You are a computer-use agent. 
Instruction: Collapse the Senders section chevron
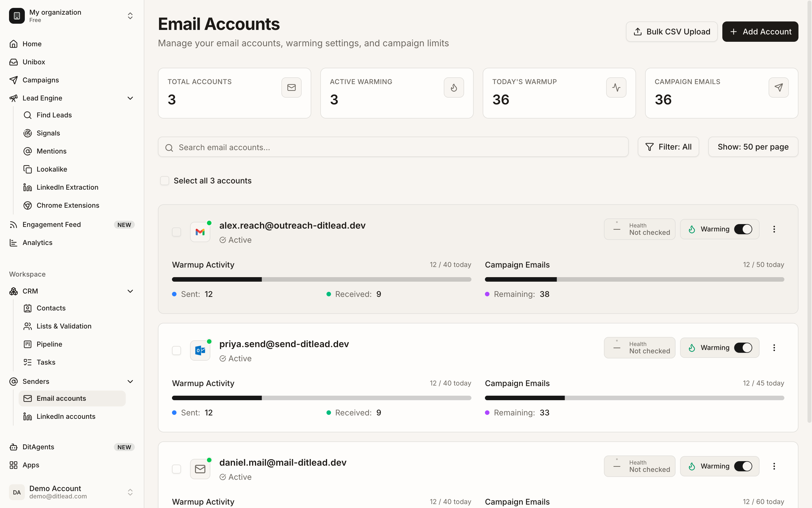click(130, 382)
